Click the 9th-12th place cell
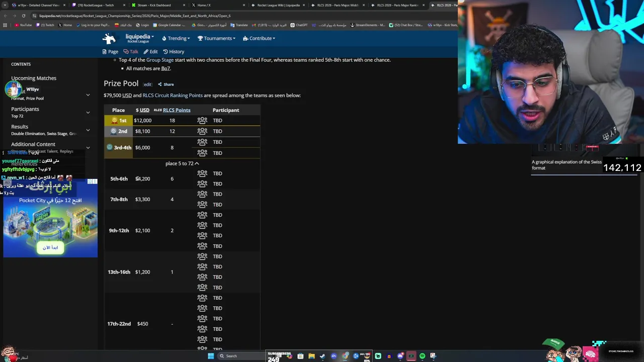The width and height of the screenshot is (644, 362). click(x=119, y=230)
